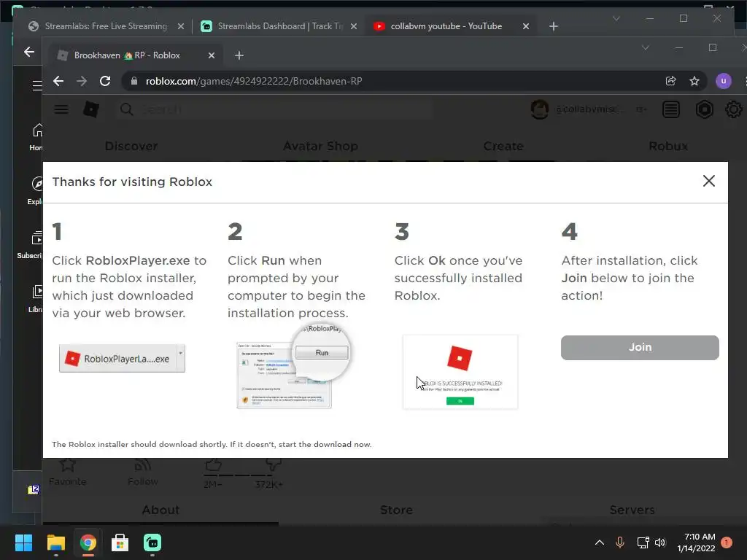This screenshot has width=747, height=560.
Task: Click the back arrow in background window
Action: pyautogui.click(x=29, y=52)
